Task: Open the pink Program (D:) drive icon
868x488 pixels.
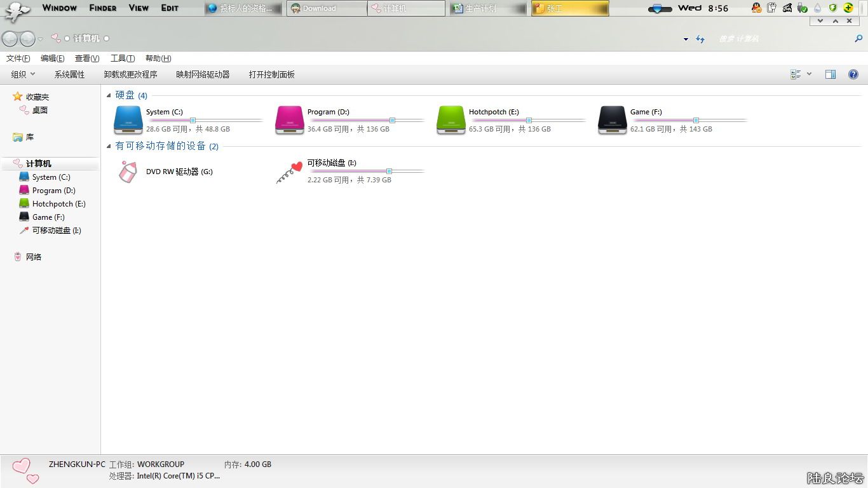Action: click(290, 119)
